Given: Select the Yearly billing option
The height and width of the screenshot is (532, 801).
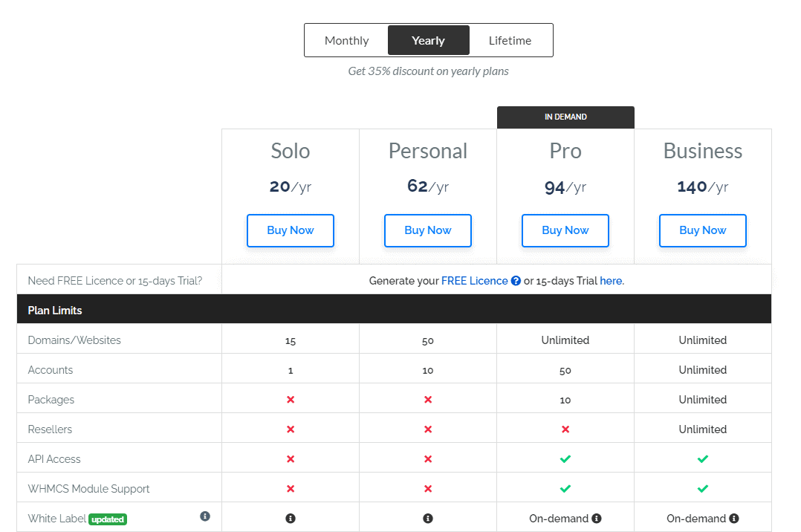Looking at the screenshot, I should (x=428, y=40).
